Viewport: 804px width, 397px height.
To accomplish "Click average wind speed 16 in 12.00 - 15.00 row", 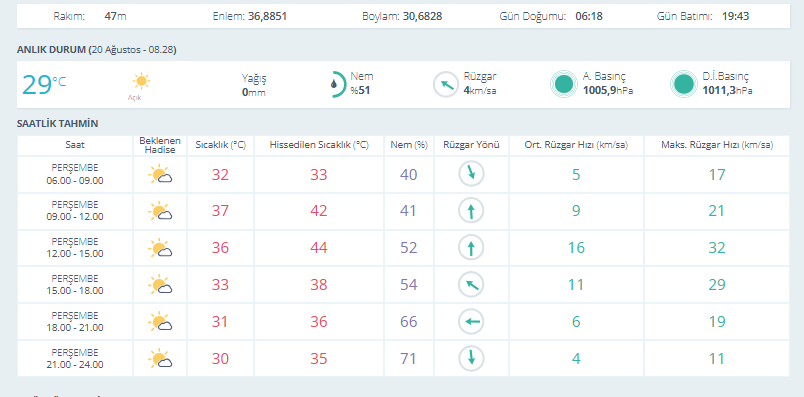I will pyautogui.click(x=576, y=248).
